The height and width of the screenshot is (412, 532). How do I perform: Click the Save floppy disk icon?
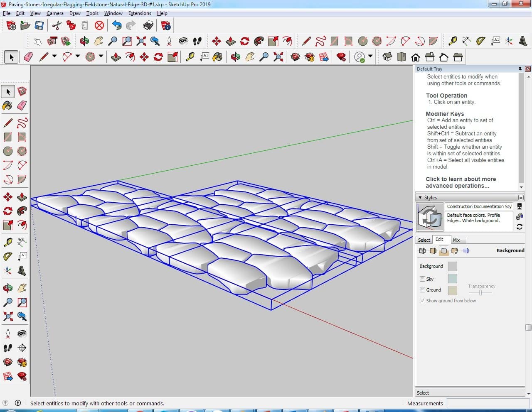coord(39,26)
